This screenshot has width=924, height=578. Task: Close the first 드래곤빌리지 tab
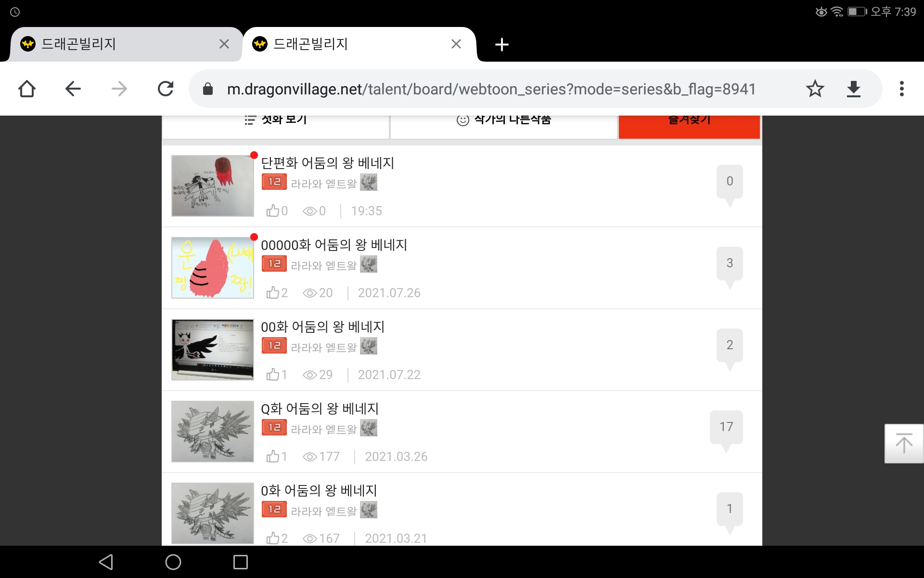coord(224,44)
